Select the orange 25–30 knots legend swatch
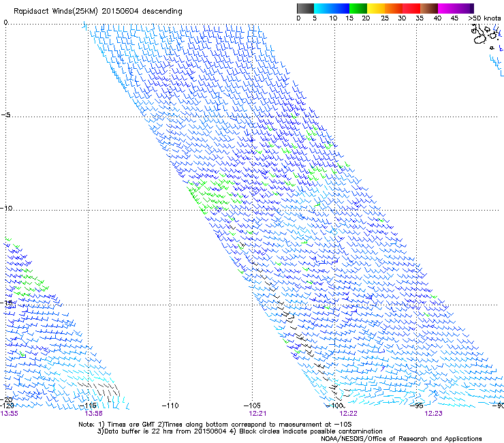The image size is (504, 443). coord(394,8)
